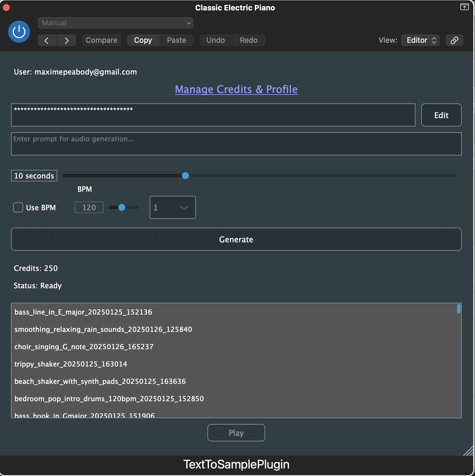Click Compare in the plugin toolbar

(x=101, y=40)
